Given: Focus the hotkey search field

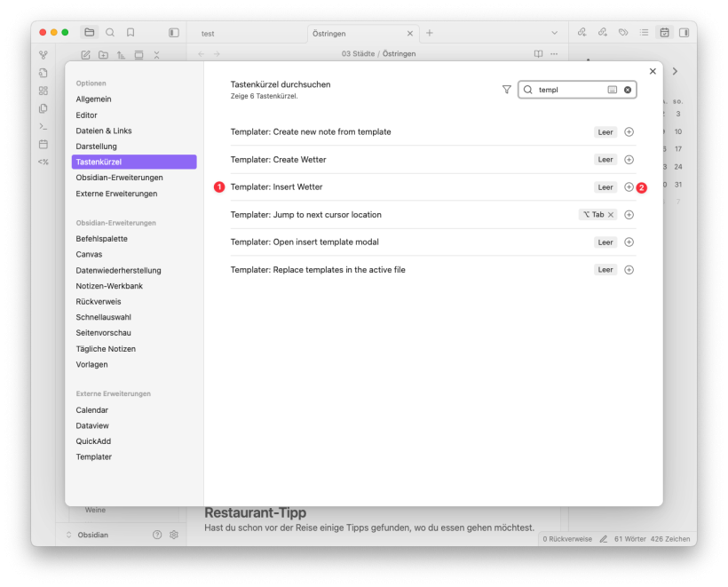Looking at the screenshot, I should point(577,90).
